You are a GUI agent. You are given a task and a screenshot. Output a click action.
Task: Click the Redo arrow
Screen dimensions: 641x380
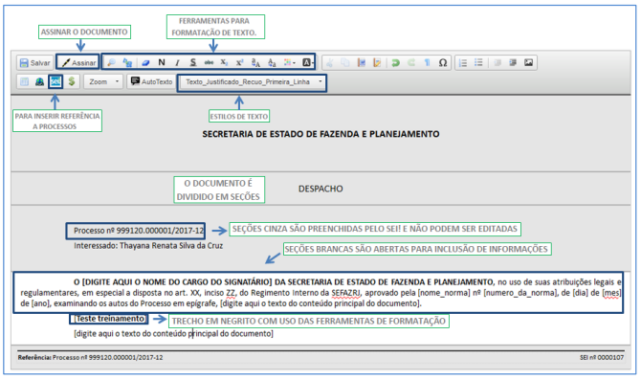pos(411,63)
